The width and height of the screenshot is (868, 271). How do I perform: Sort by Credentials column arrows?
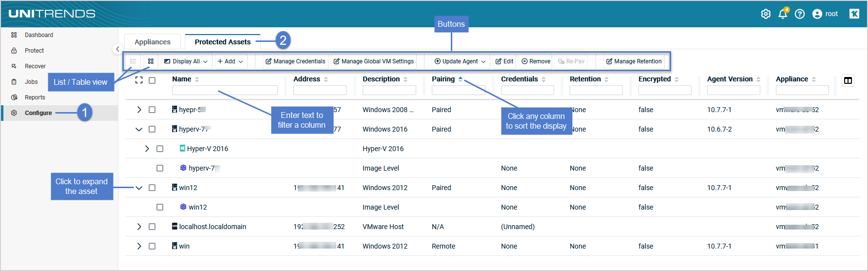[543, 79]
